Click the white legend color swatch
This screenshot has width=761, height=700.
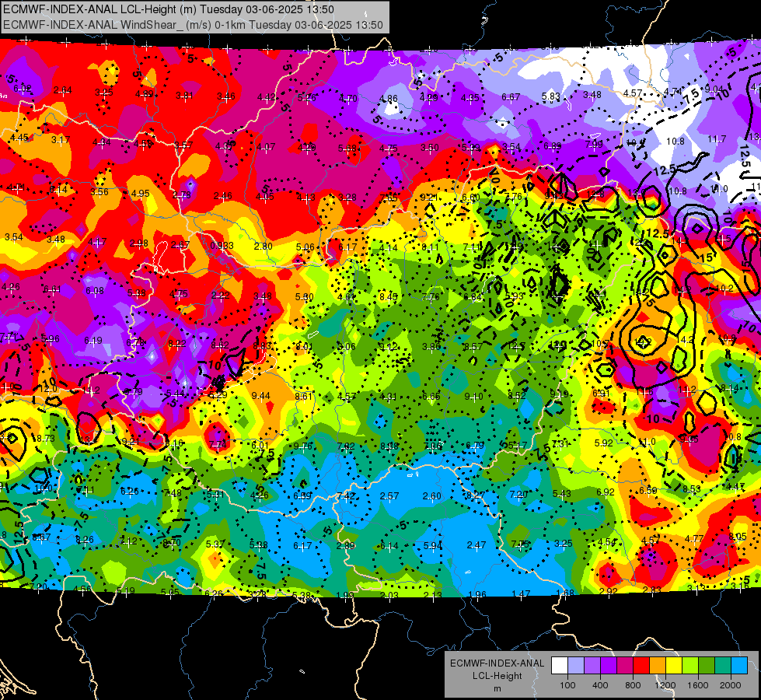point(560,665)
